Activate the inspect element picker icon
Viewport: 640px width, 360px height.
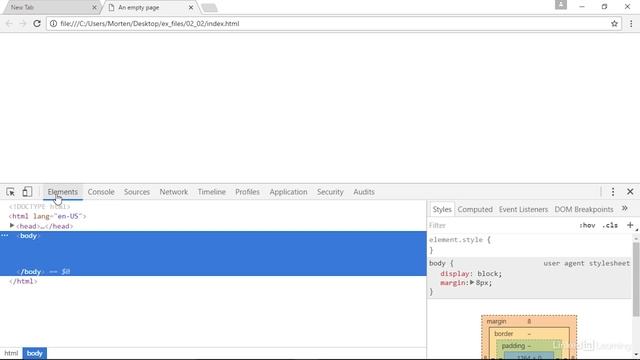pyautogui.click(x=11, y=192)
